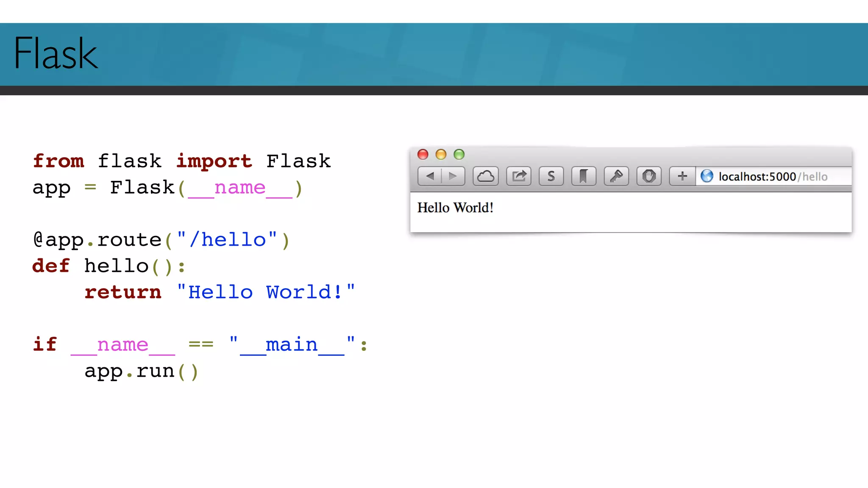Click the "from flask import Flask" code line

click(182, 161)
